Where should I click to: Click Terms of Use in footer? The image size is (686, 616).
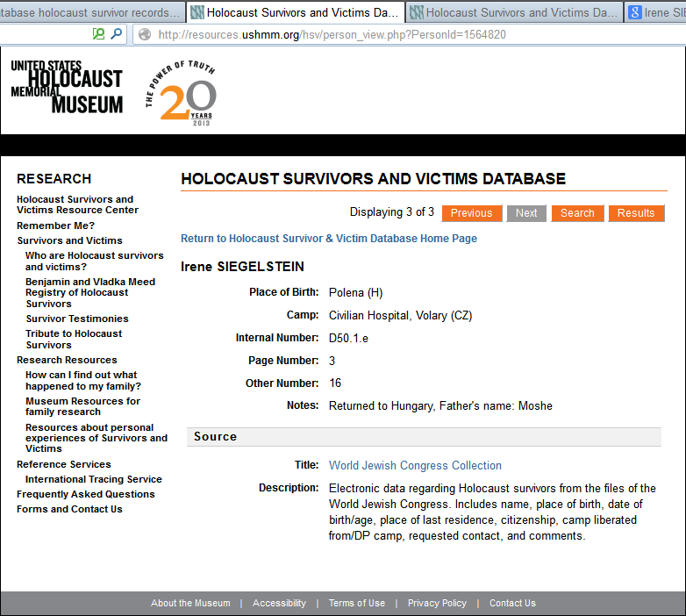coord(356,604)
